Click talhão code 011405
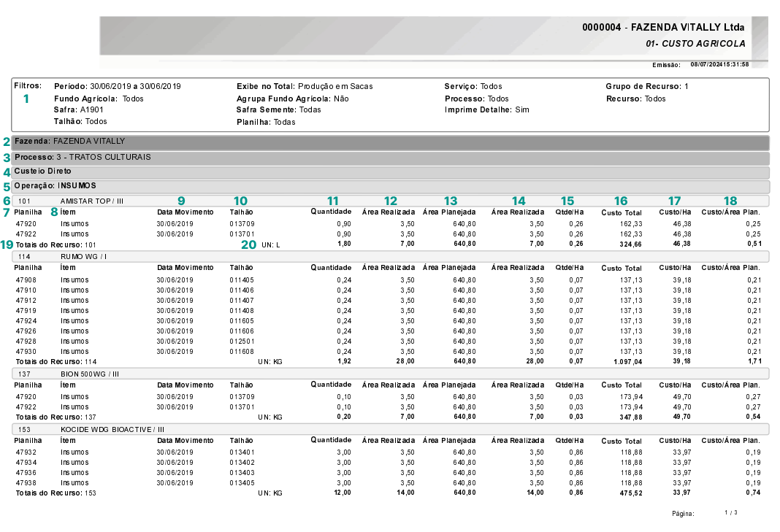This screenshot has width=780, height=532. [242, 280]
